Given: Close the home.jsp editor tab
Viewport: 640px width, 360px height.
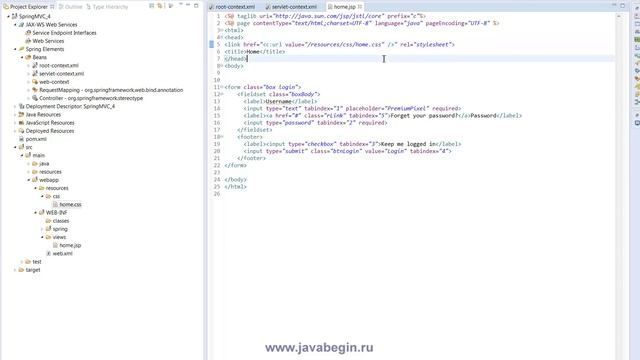Looking at the screenshot, I should (360, 7).
